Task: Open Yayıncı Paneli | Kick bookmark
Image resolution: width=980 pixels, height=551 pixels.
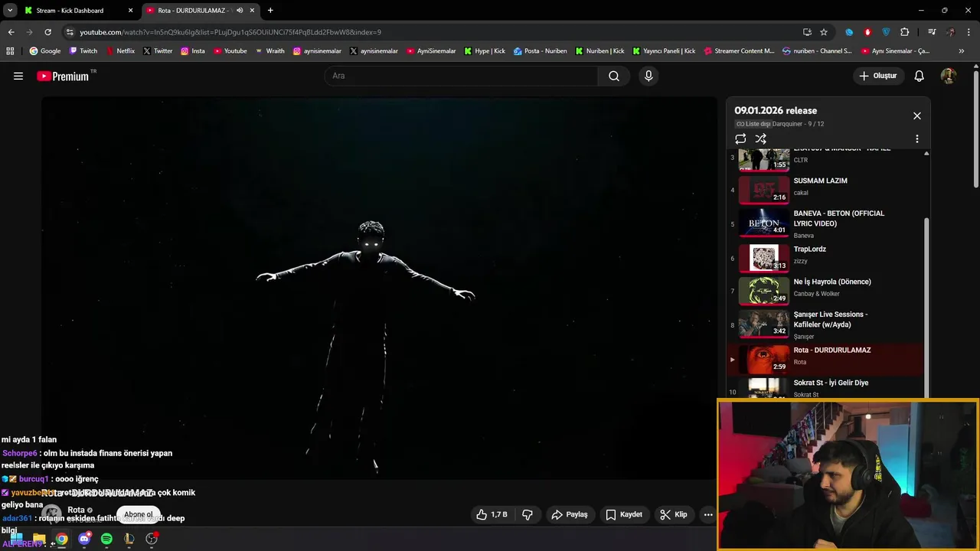Action: pyautogui.click(x=664, y=51)
